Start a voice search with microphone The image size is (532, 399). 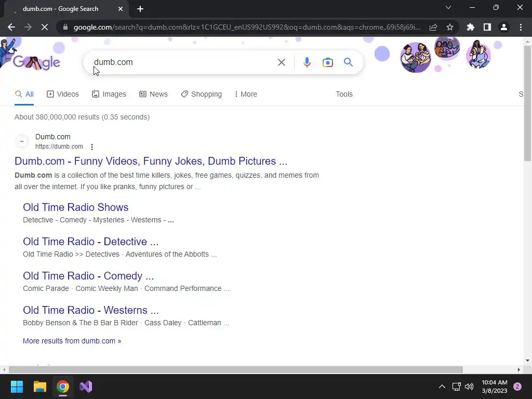point(307,62)
